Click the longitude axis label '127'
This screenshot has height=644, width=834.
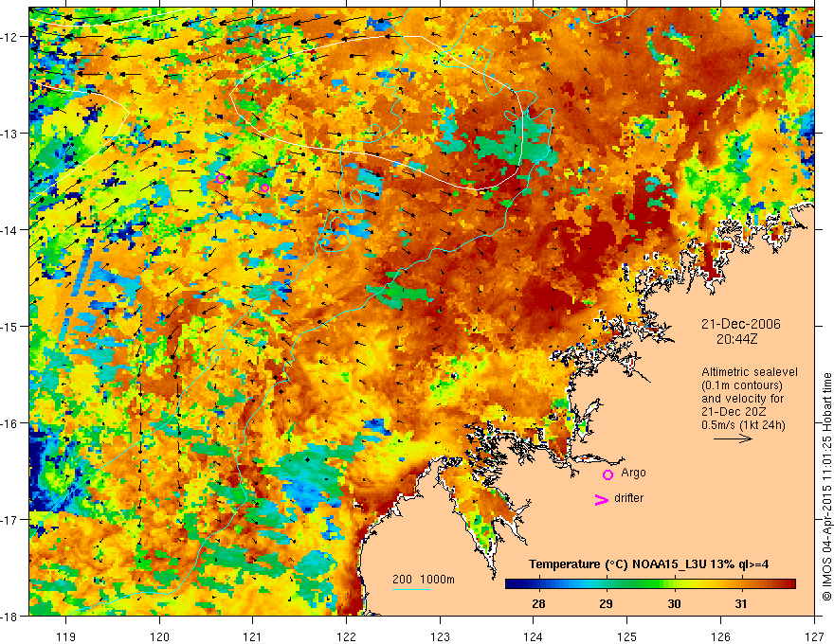[814, 636]
